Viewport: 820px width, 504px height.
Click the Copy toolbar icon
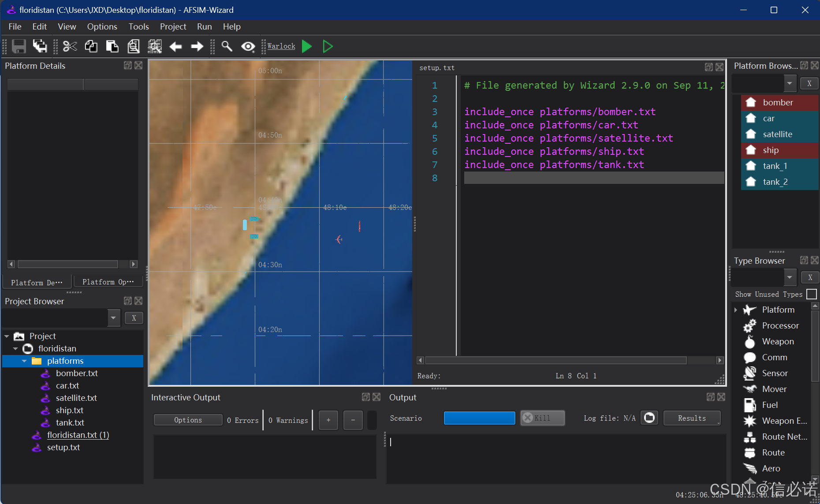tap(91, 46)
